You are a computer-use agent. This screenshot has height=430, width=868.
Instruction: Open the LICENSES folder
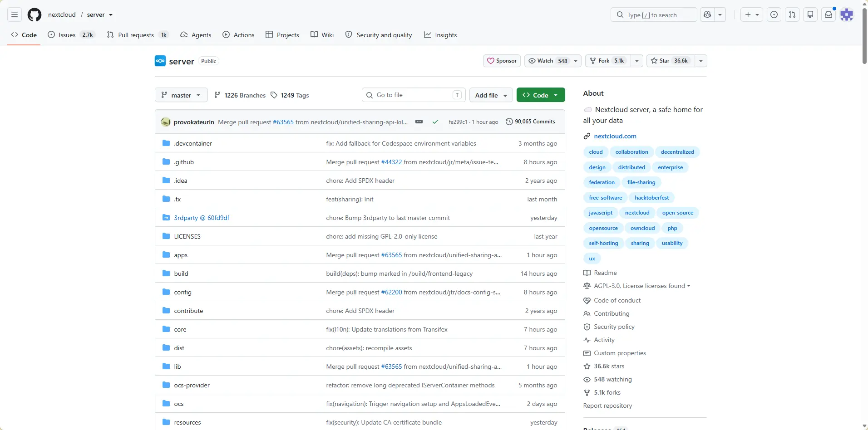(187, 236)
